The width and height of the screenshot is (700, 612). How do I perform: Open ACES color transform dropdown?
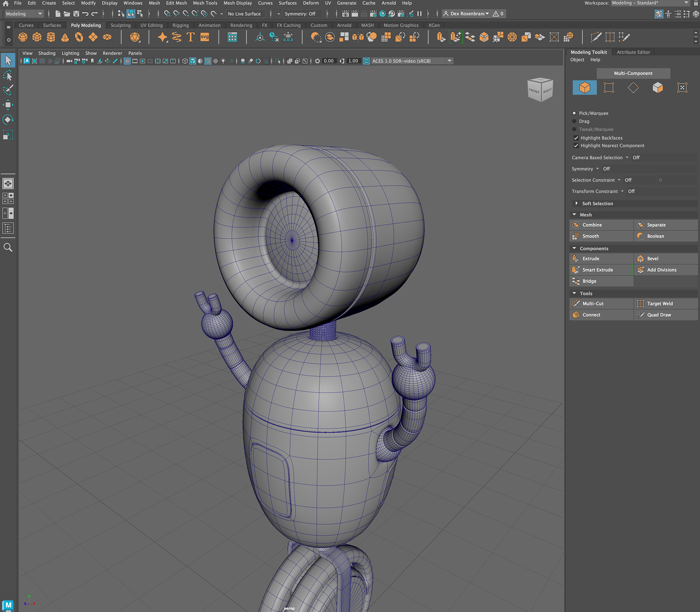449,61
